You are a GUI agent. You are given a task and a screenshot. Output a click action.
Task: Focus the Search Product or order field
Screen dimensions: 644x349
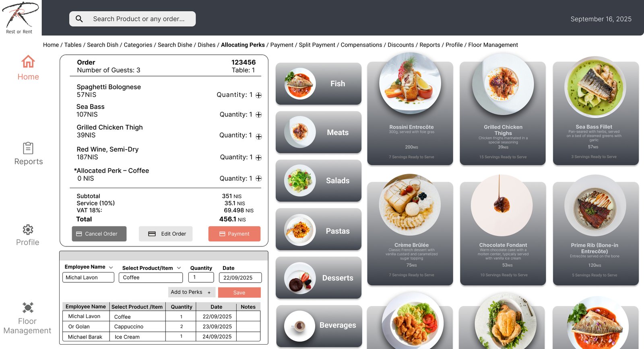tap(139, 19)
